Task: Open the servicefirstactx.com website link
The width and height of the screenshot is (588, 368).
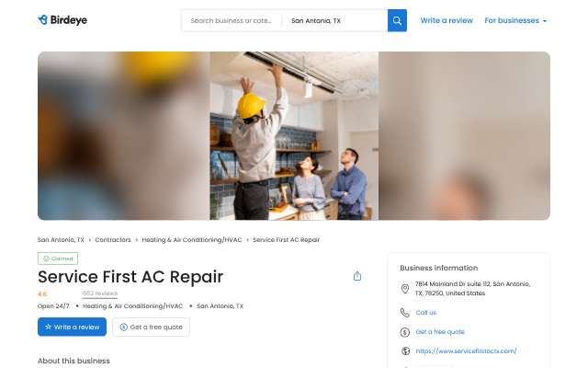Action: pos(466,351)
